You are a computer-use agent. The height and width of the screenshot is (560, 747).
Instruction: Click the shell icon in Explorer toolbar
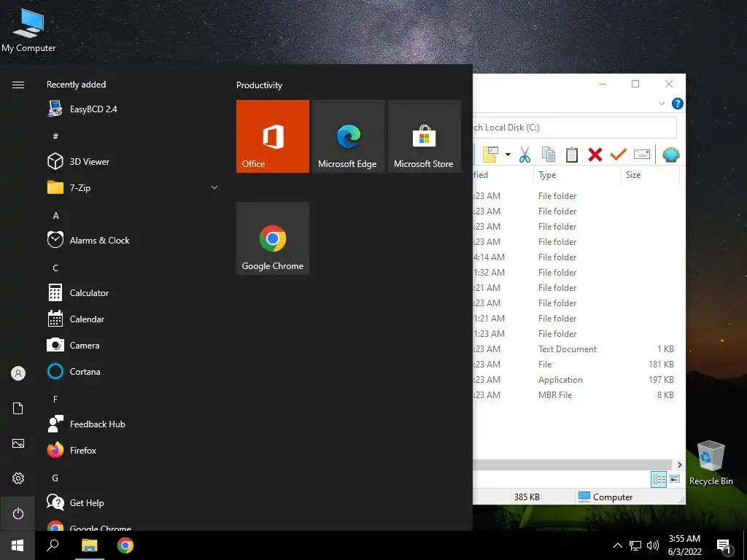coord(671,155)
